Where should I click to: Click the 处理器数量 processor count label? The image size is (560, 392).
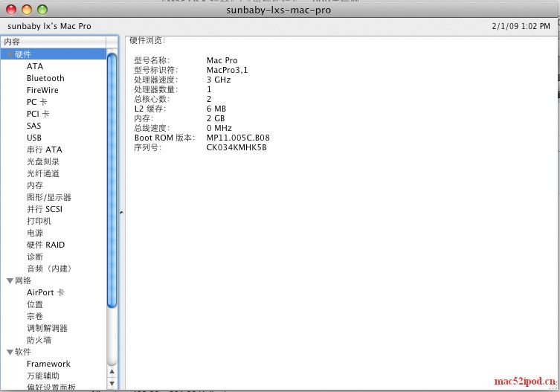155,89
